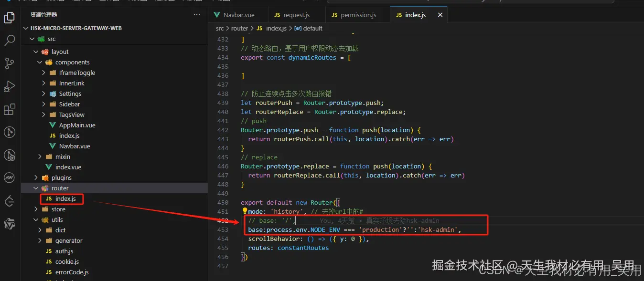Click 'routerPush' declaration on line 439

click(274, 103)
